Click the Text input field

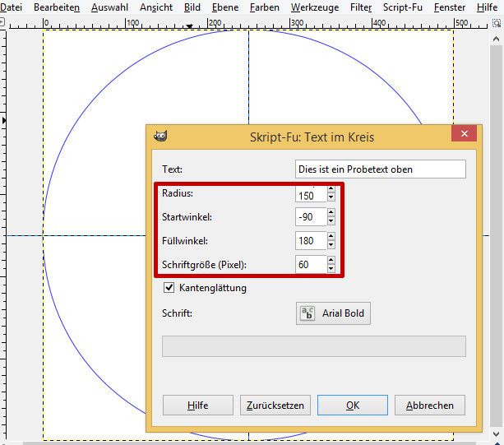click(x=380, y=169)
